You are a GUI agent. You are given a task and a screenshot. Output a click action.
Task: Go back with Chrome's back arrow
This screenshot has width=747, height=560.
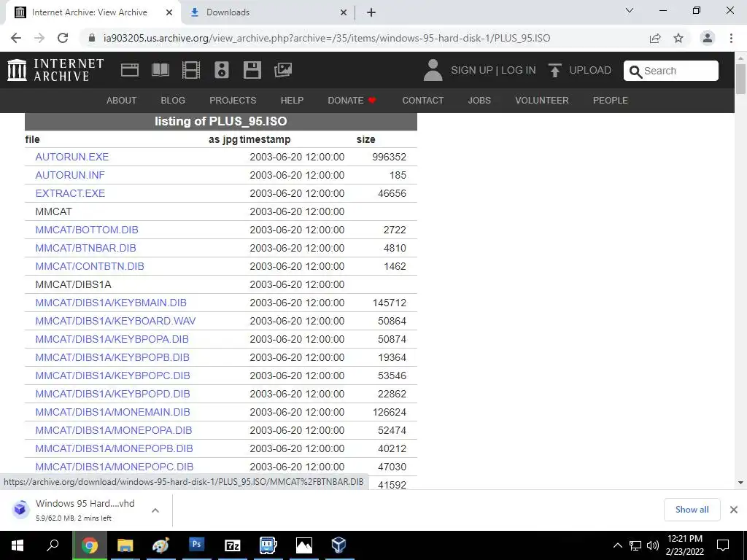(16, 38)
